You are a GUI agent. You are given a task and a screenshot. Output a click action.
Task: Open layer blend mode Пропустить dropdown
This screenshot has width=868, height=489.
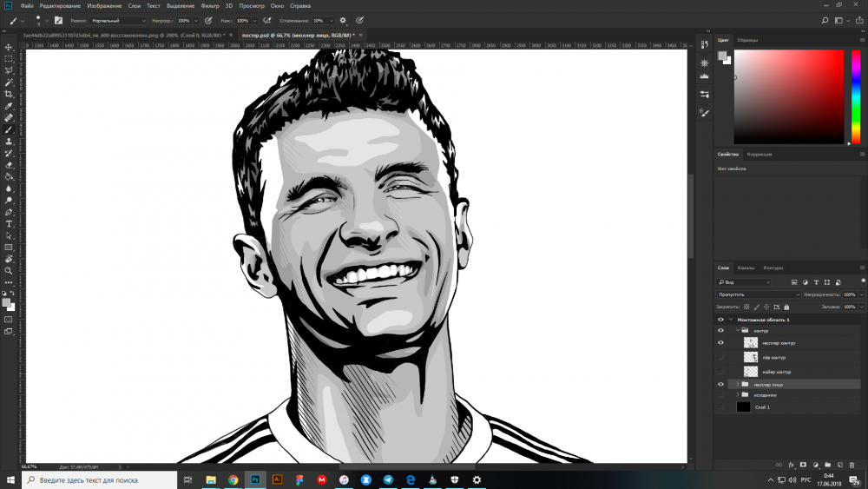(x=759, y=294)
